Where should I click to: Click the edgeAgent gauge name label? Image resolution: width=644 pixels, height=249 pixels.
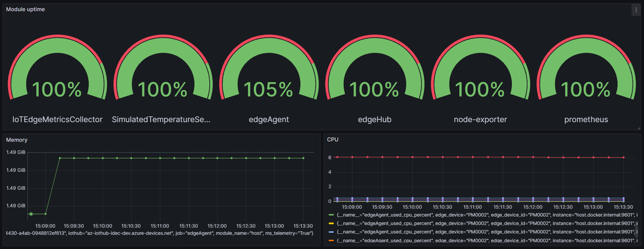pyautogui.click(x=269, y=119)
